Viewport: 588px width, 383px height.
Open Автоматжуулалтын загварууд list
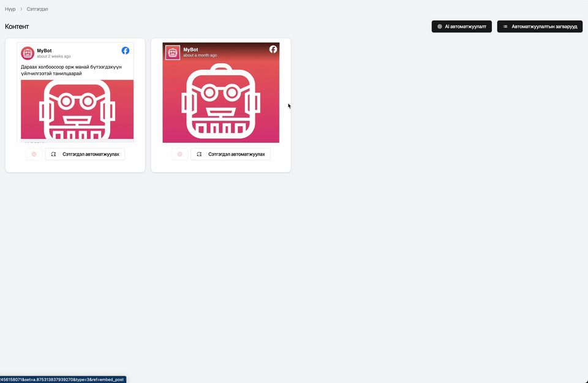pyautogui.click(x=540, y=27)
